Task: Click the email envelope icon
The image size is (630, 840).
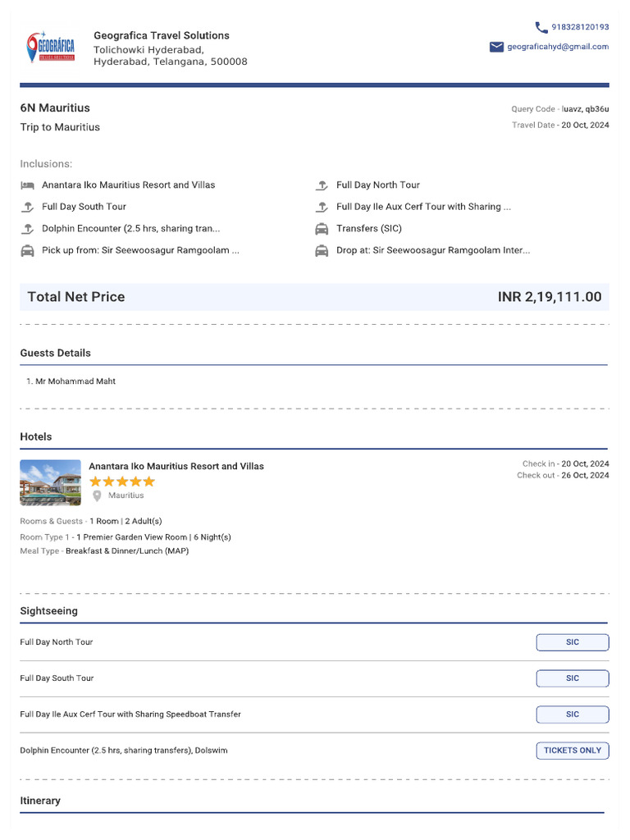Action: (x=496, y=47)
